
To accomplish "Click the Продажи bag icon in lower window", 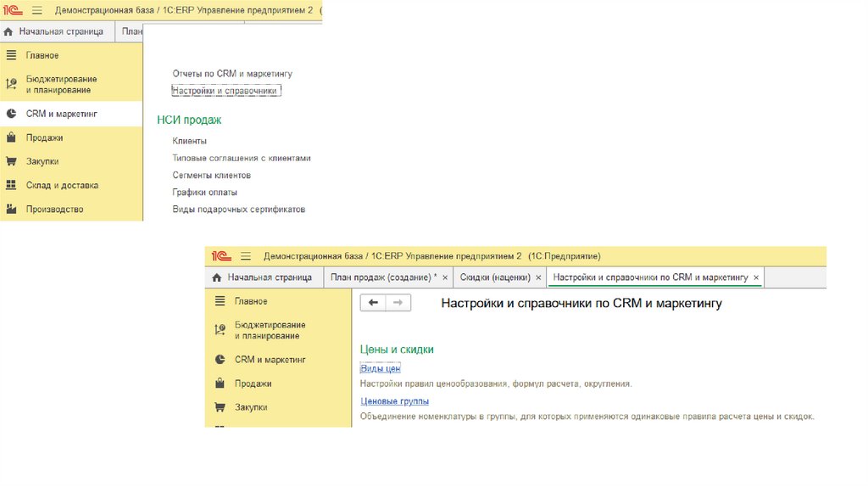I will (x=220, y=383).
